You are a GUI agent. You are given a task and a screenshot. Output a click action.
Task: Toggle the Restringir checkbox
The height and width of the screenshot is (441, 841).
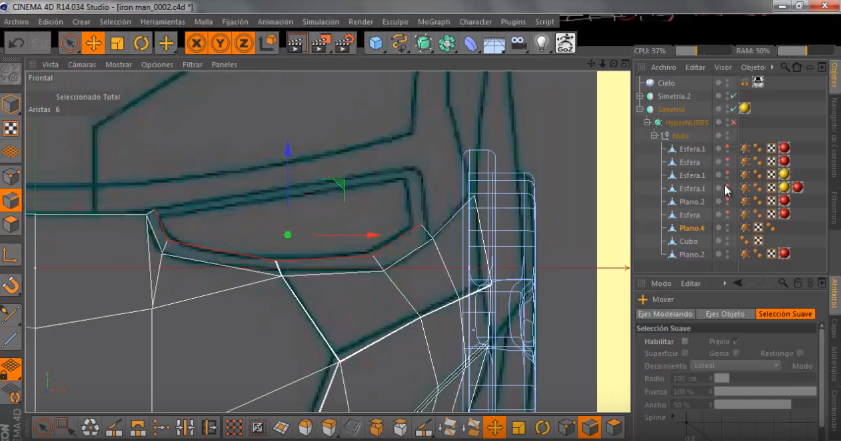coord(800,353)
